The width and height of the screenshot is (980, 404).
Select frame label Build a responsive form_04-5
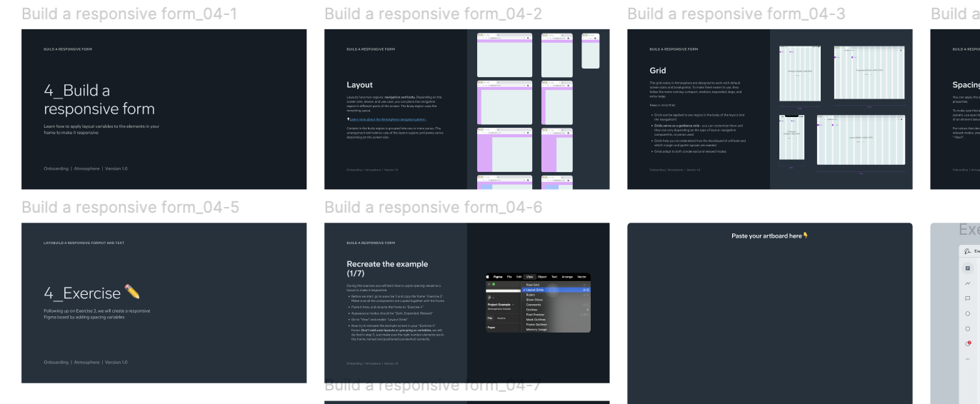click(130, 207)
